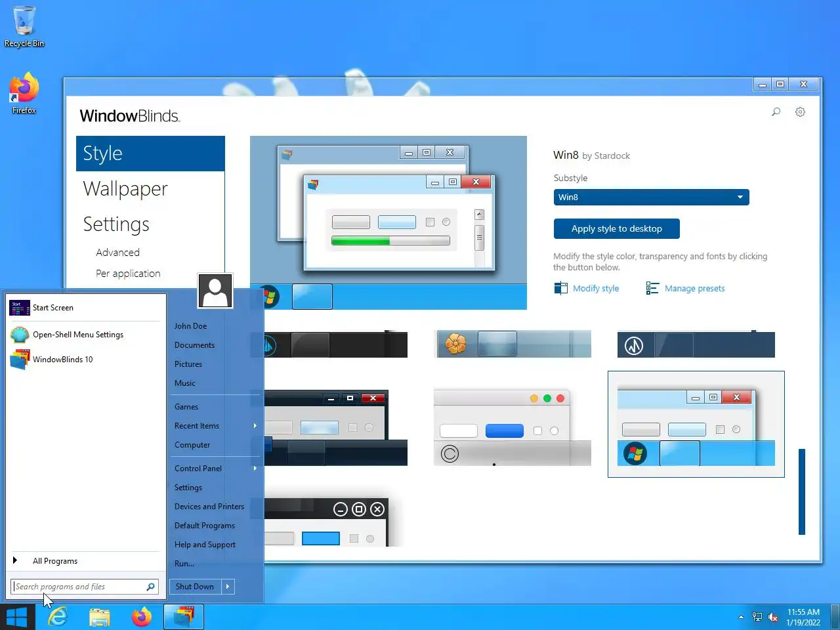
Task: Open Games from the Start menu
Action: (186, 407)
